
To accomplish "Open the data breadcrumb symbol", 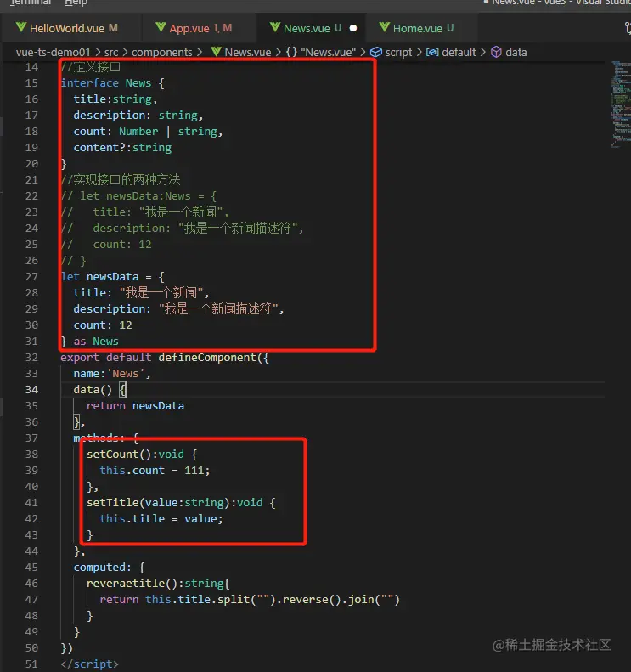I will (x=516, y=53).
